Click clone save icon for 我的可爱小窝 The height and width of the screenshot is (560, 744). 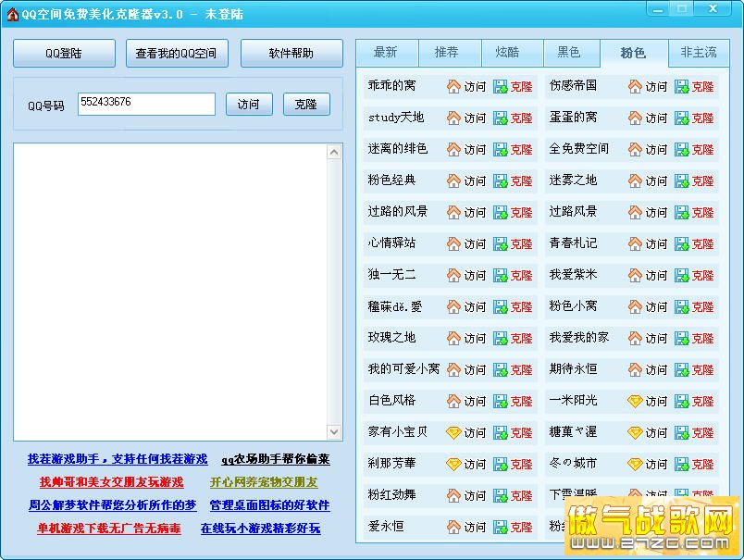(x=500, y=369)
